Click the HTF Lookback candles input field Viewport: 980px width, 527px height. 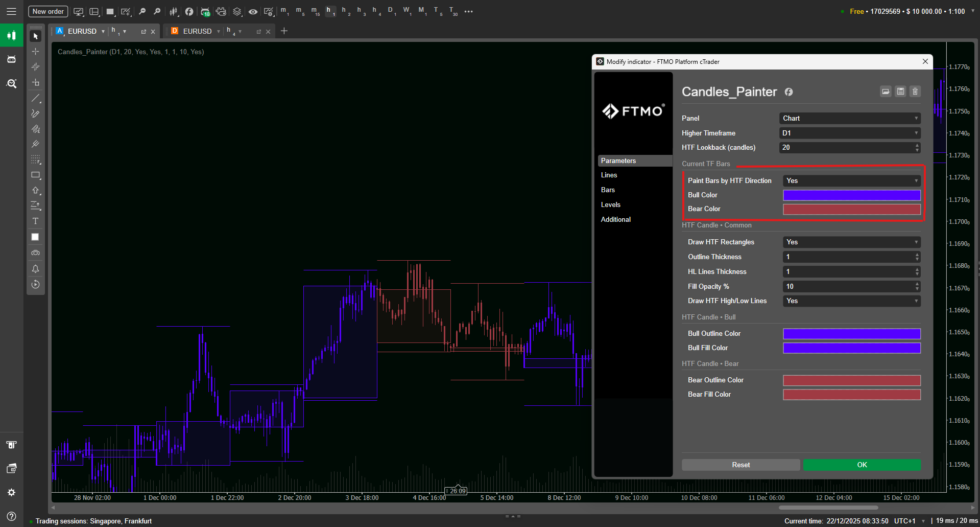pos(846,148)
